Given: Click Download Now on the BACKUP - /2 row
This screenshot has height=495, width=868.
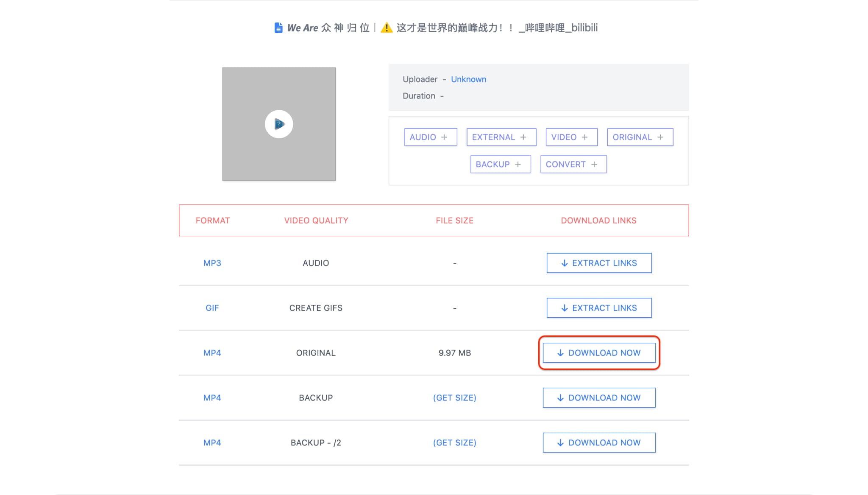Looking at the screenshot, I should (x=599, y=442).
